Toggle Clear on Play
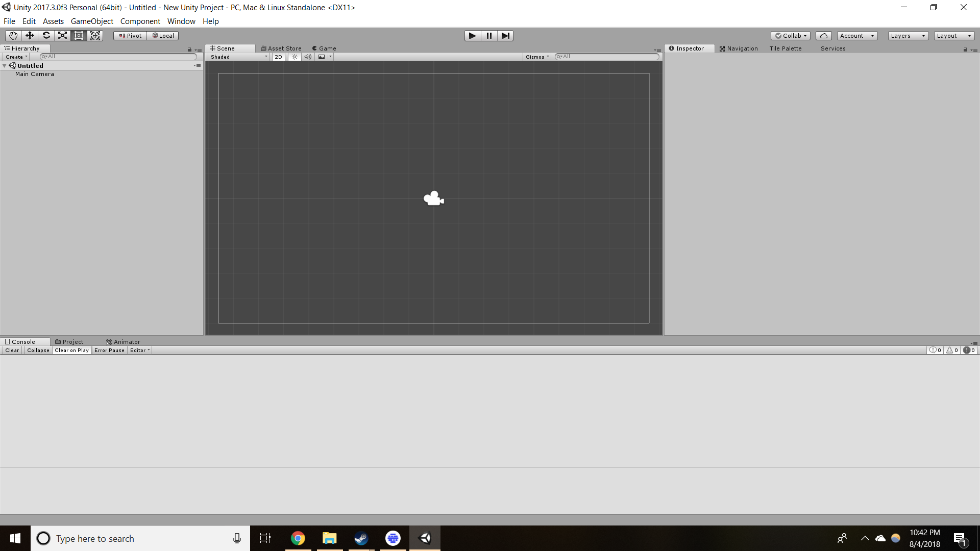Screen dimensions: 980x551 click(x=71, y=350)
